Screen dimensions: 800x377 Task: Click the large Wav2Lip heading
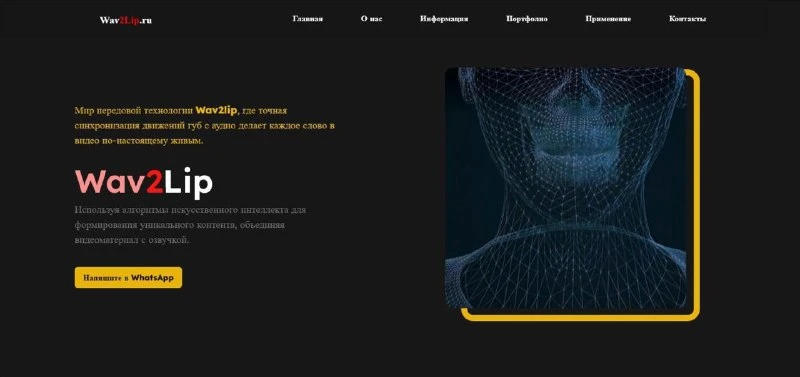(143, 183)
